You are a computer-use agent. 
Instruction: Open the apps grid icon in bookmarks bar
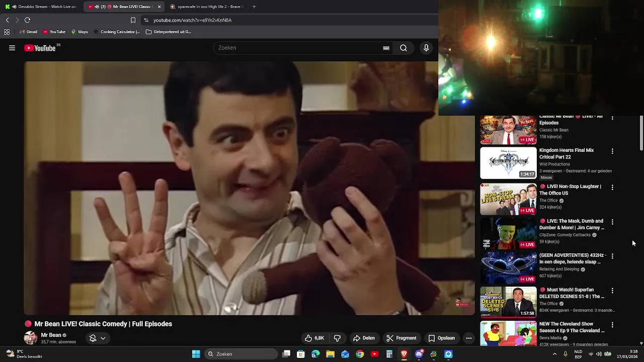point(7,32)
